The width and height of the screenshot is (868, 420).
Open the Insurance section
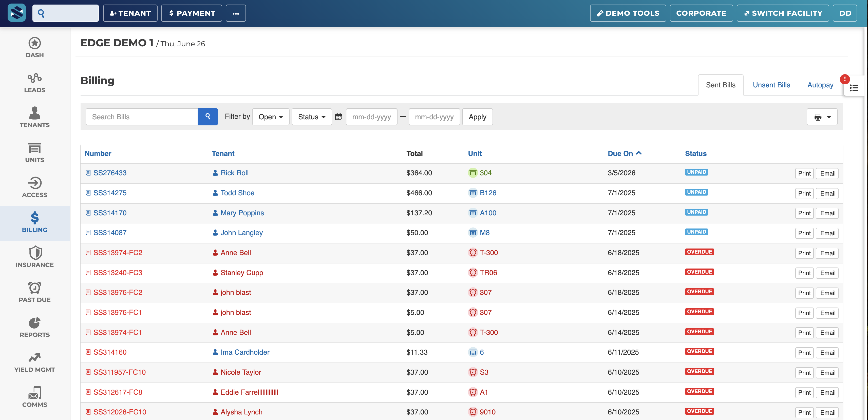34,257
